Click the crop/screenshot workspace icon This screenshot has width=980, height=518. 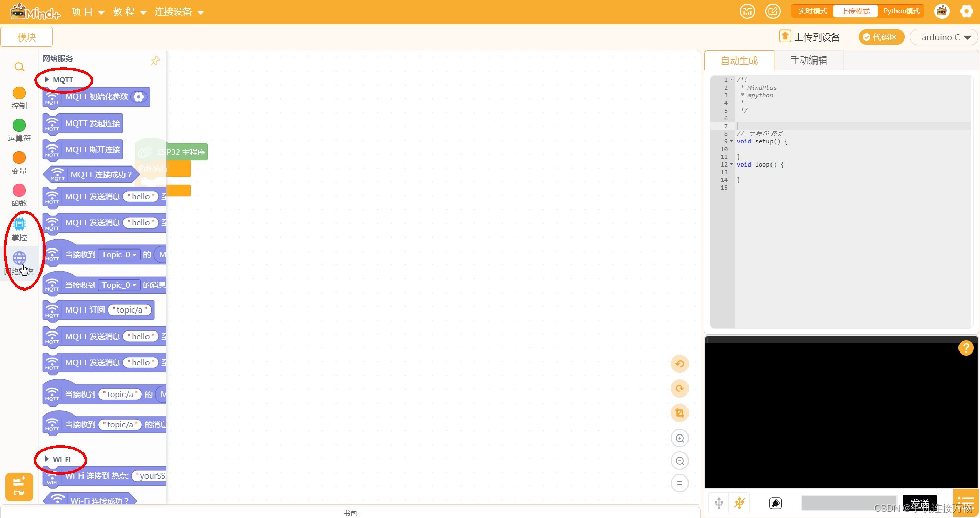(679, 413)
